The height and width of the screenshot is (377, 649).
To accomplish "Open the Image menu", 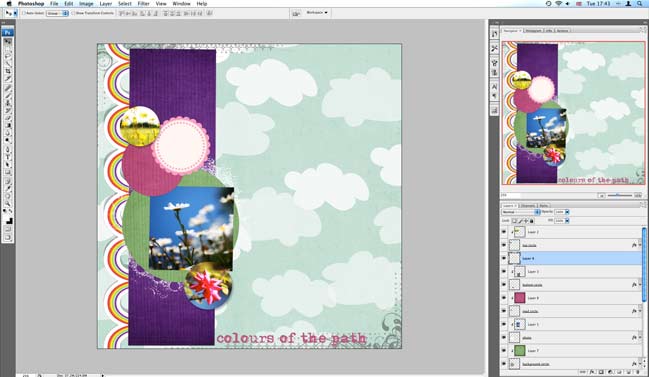I will (86, 4).
